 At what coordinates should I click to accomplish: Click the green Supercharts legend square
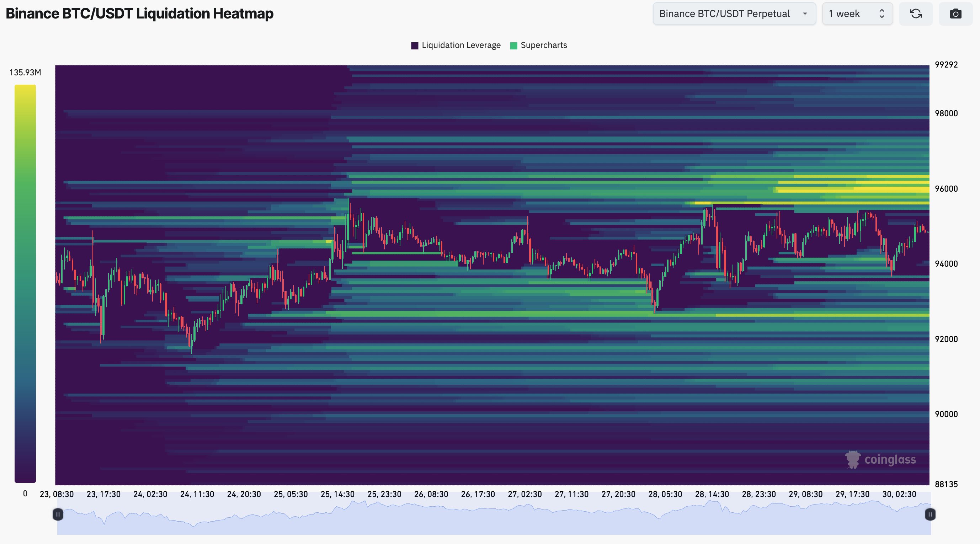(x=513, y=46)
